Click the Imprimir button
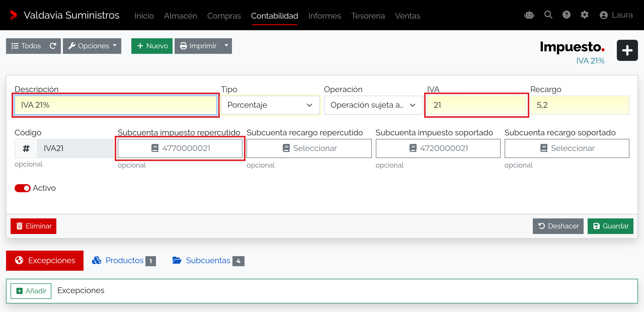The height and width of the screenshot is (312, 644). [x=198, y=46]
